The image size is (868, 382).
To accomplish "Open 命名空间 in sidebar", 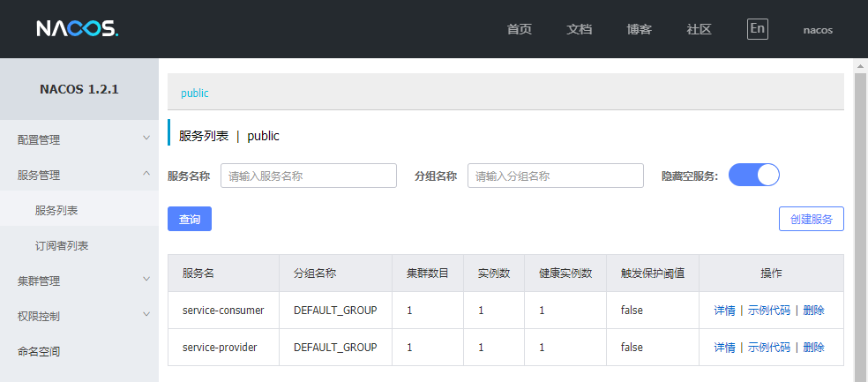I will [79, 351].
